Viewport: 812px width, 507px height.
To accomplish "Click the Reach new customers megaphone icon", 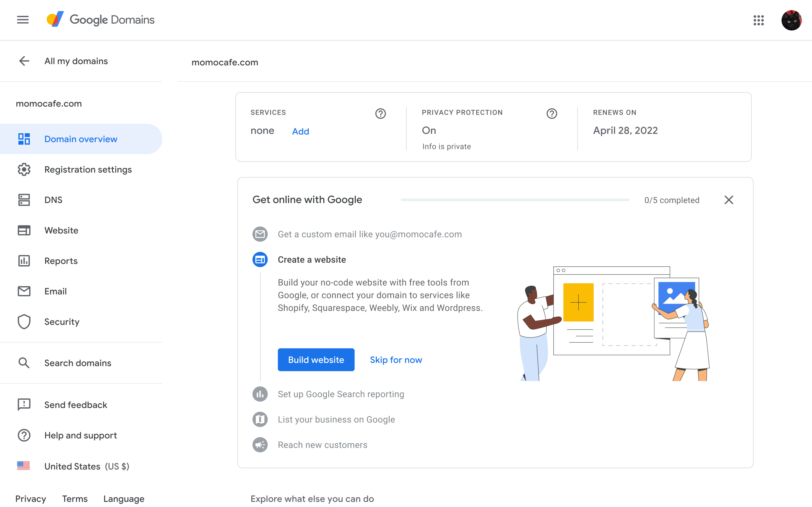I will tap(260, 445).
